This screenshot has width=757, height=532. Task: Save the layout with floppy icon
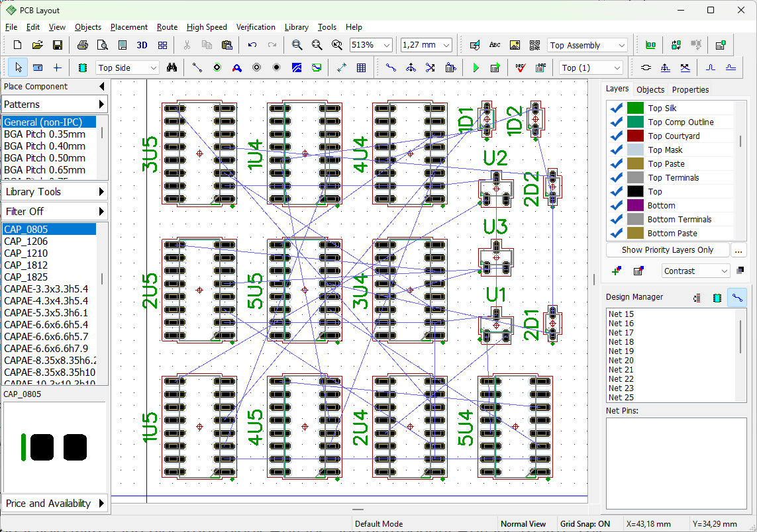57,45
